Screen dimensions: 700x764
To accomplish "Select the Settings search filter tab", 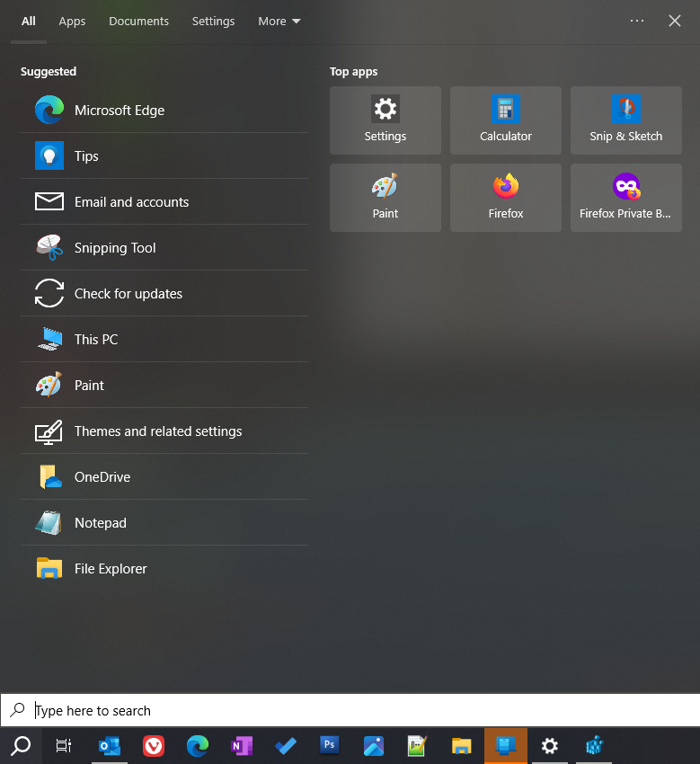I will (x=213, y=21).
